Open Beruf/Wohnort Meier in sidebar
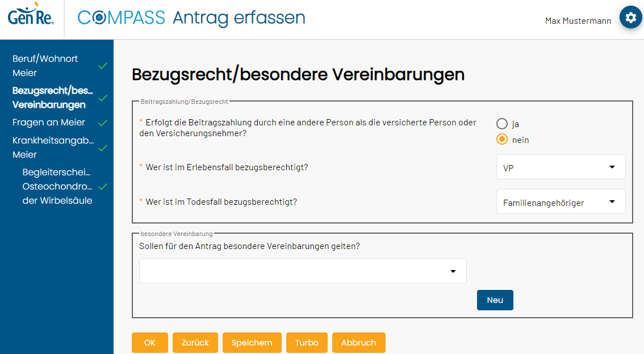Viewport: 644px width, 354px height. tap(45, 66)
